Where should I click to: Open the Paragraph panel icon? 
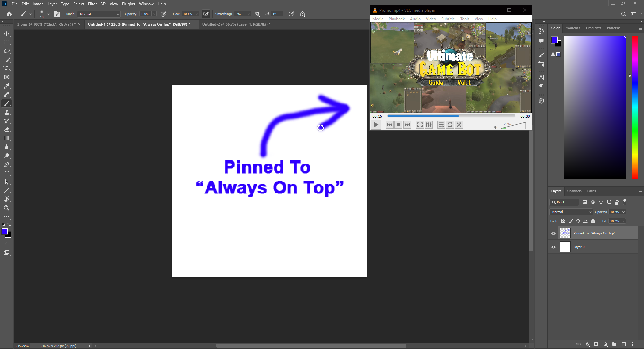coord(541,87)
